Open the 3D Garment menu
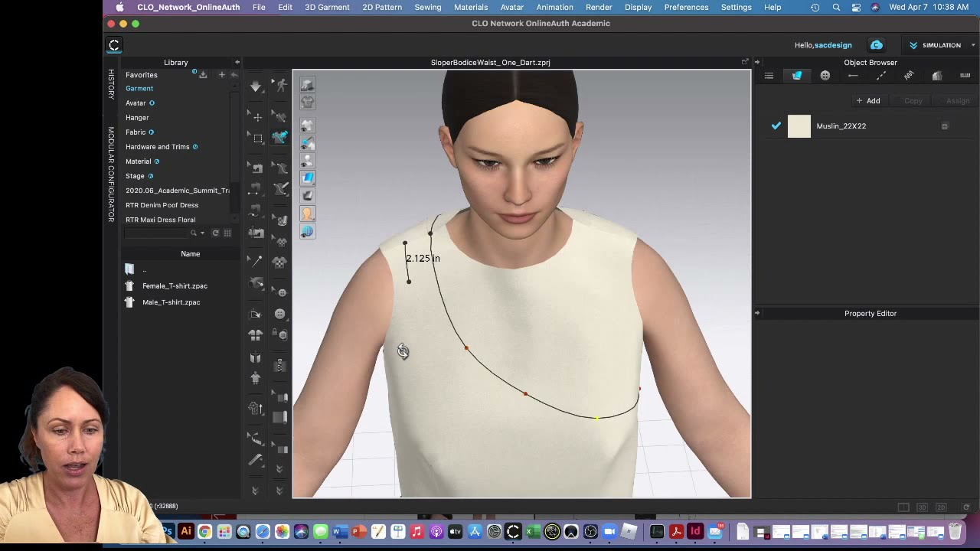The width and height of the screenshot is (980, 551). [x=327, y=7]
